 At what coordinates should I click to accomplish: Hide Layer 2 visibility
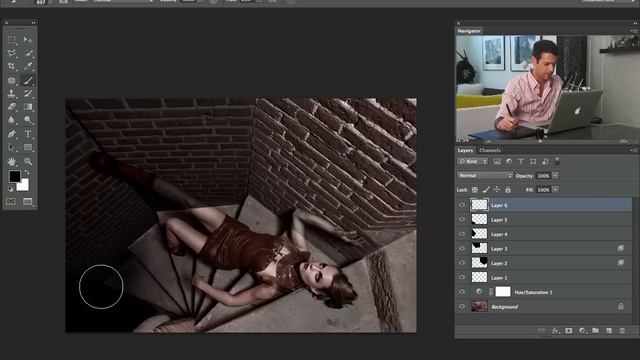coord(462,263)
